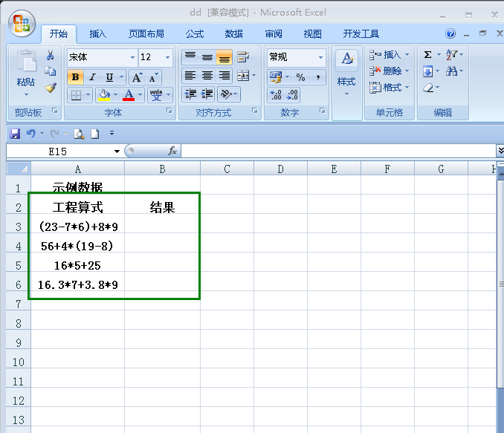
Task: Toggle Italic formatting
Action: (93, 76)
